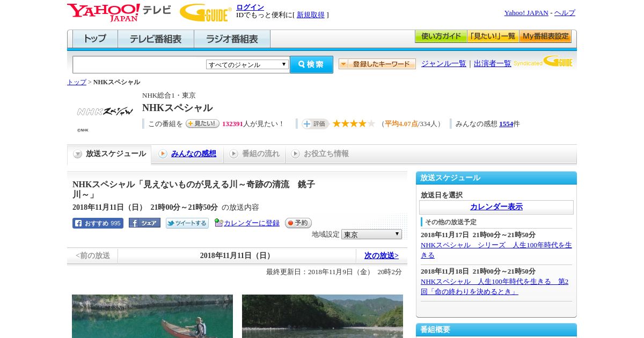This screenshot has width=644, height=338.
Task: Open the ヘルプ link
Action: 565,13
